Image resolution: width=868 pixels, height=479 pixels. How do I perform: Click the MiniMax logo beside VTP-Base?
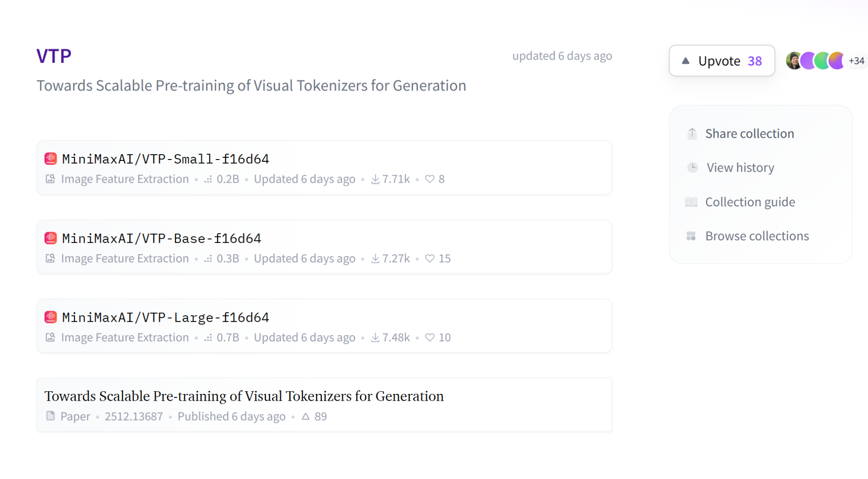(50, 238)
